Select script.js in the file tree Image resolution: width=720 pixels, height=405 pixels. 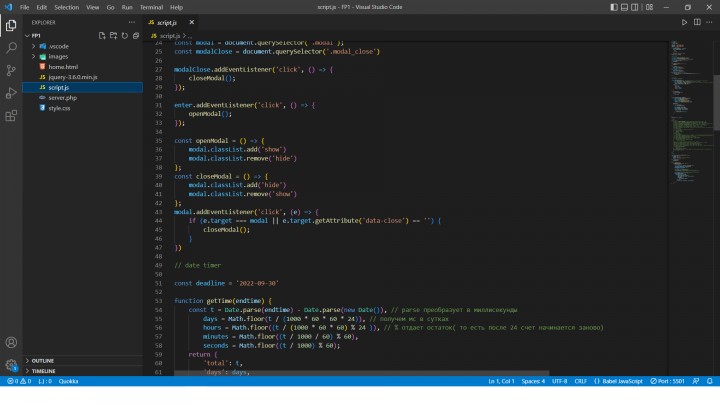pyautogui.click(x=82, y=87)
